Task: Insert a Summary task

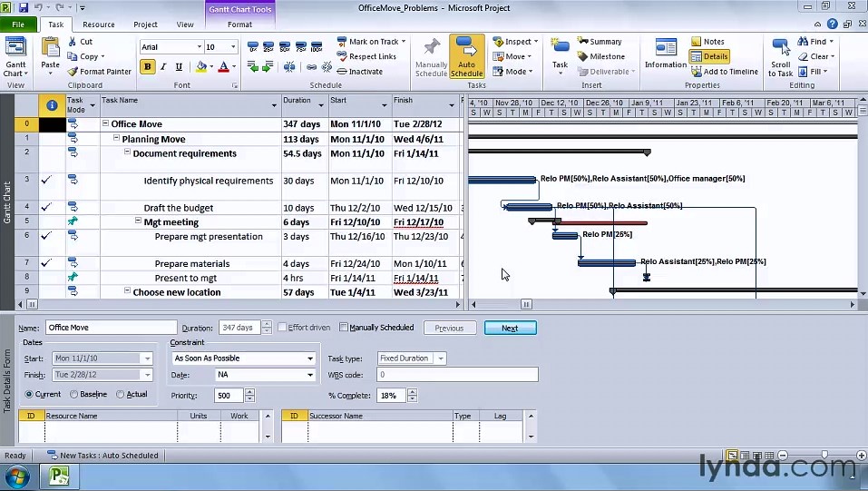Action: (x=600, y=42)
